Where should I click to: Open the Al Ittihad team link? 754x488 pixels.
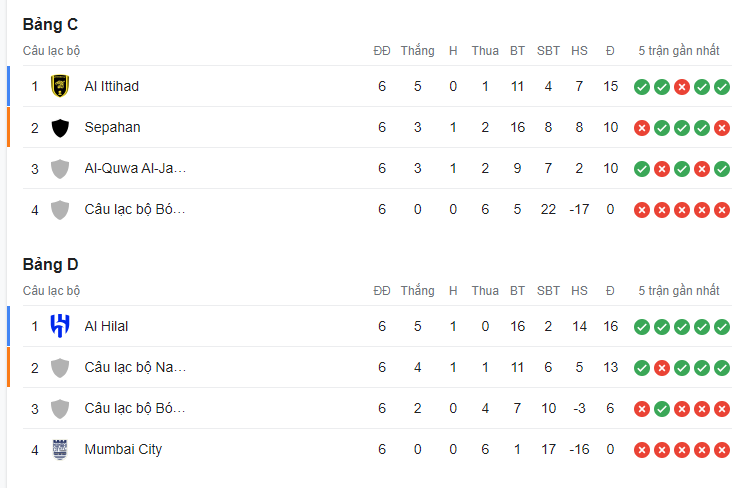pos(112,86)
